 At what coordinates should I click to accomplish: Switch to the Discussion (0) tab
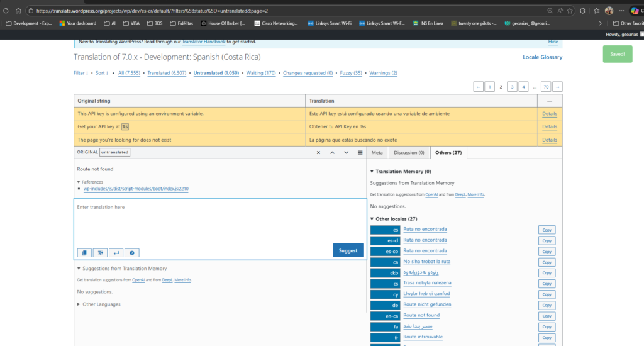coord(409,153)
